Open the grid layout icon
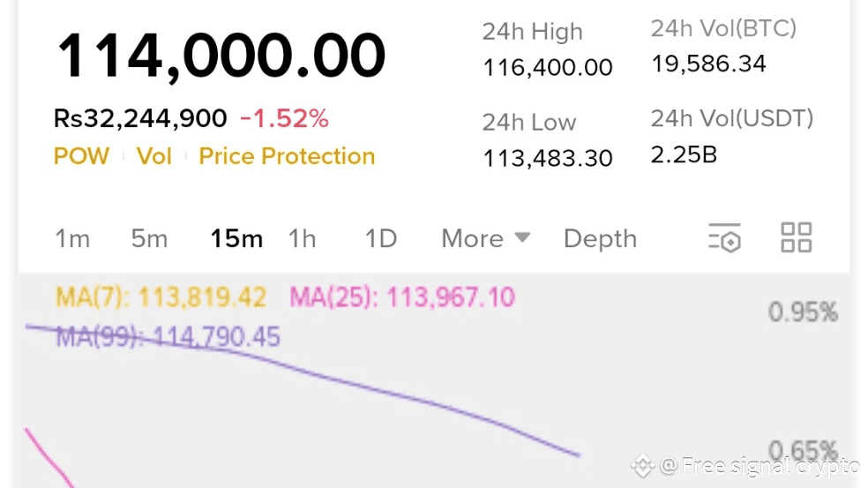 (x=796, y=238)
